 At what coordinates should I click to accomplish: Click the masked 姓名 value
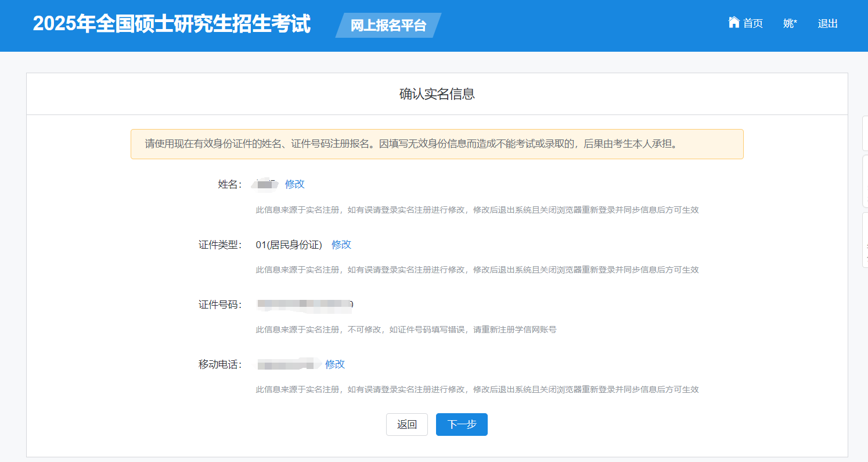coord(265,184)
